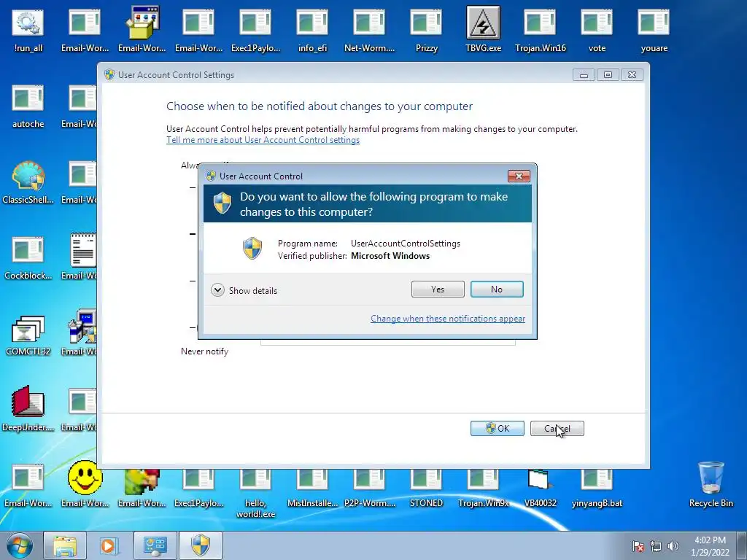747x560 pixels.
Task: Click the taskbar clock showing 4:02 PM
Action: tap(710, 546)
